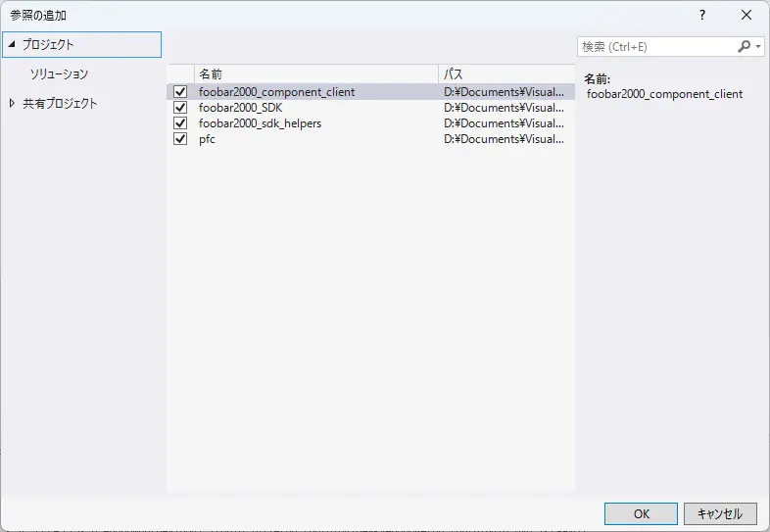Close the 参照の追加 dialog
This screenshot has height=532, width=770.
coord(746,15)
